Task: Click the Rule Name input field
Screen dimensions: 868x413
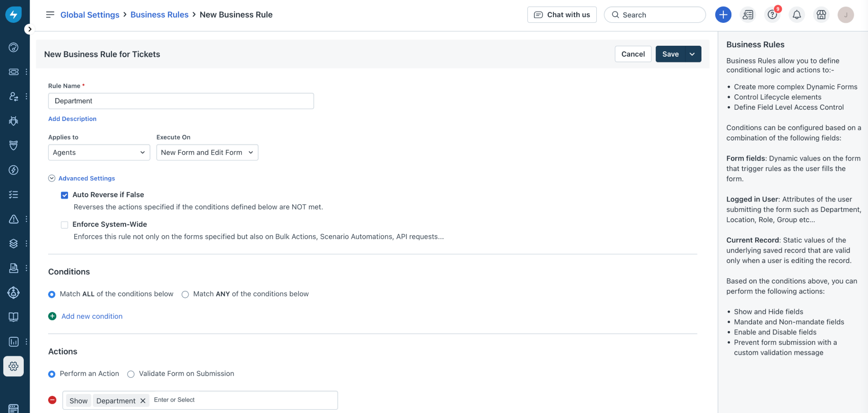Action: 181,101
